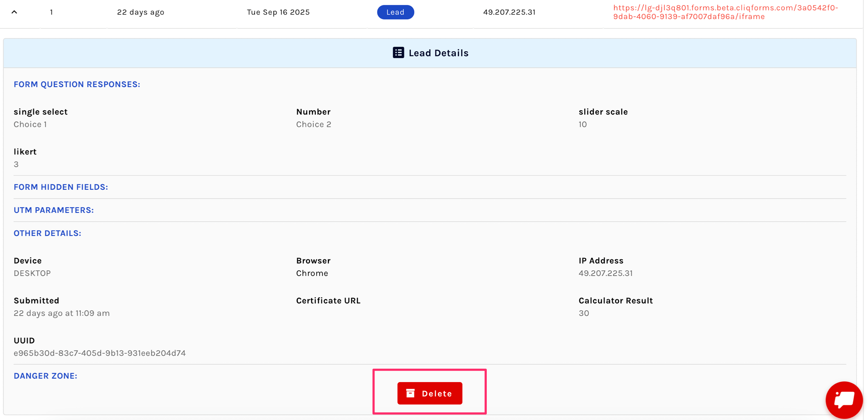Click the trash icon inside Delete
Screen dimensions: 868x420
pyautogui.click(x=410, y=393)
